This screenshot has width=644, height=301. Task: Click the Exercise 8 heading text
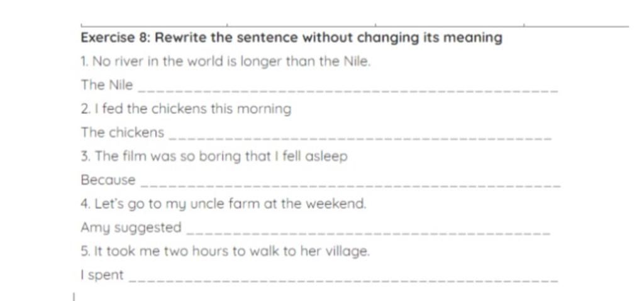tap(292, 38)
